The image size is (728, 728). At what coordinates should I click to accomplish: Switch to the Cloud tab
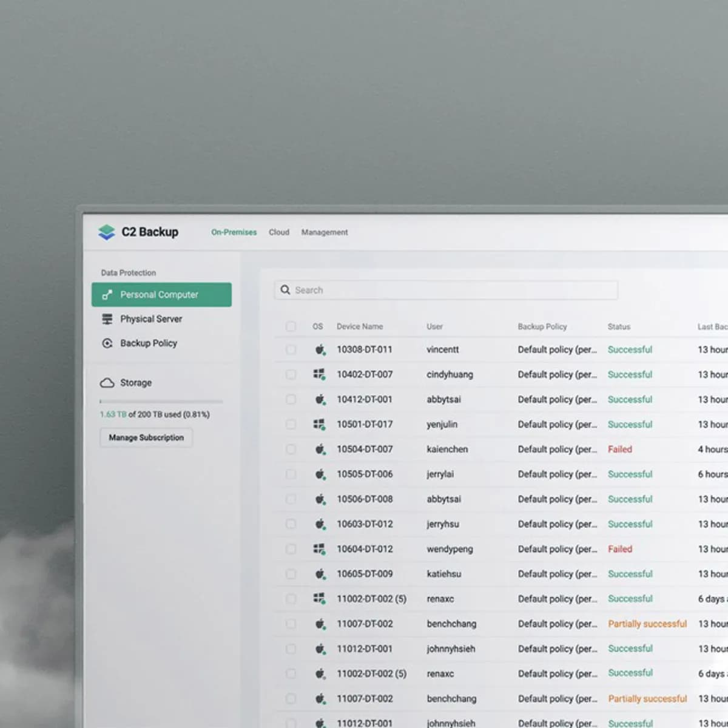click(x=279, y=232)
